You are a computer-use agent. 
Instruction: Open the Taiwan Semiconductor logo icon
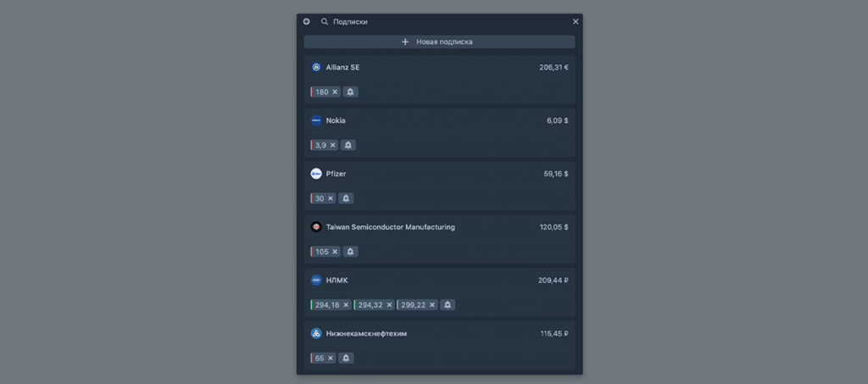[316, 227]
